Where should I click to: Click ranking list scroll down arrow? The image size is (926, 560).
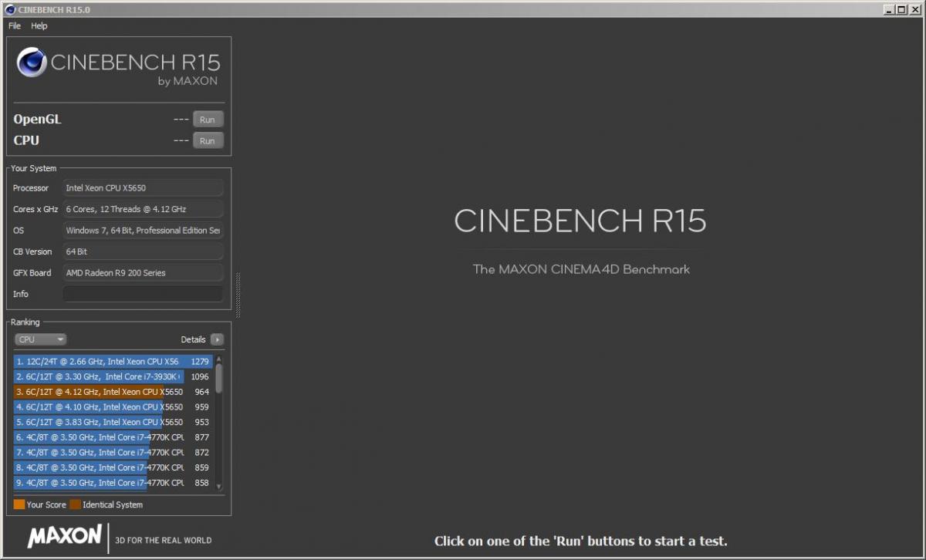[218, 486]
